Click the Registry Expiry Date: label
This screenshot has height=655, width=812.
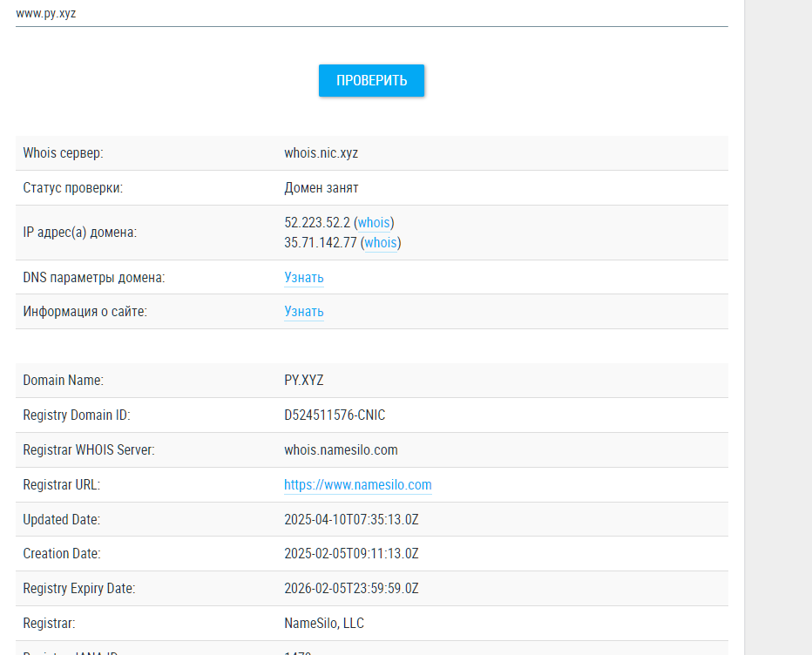click(x=79, y=589)
